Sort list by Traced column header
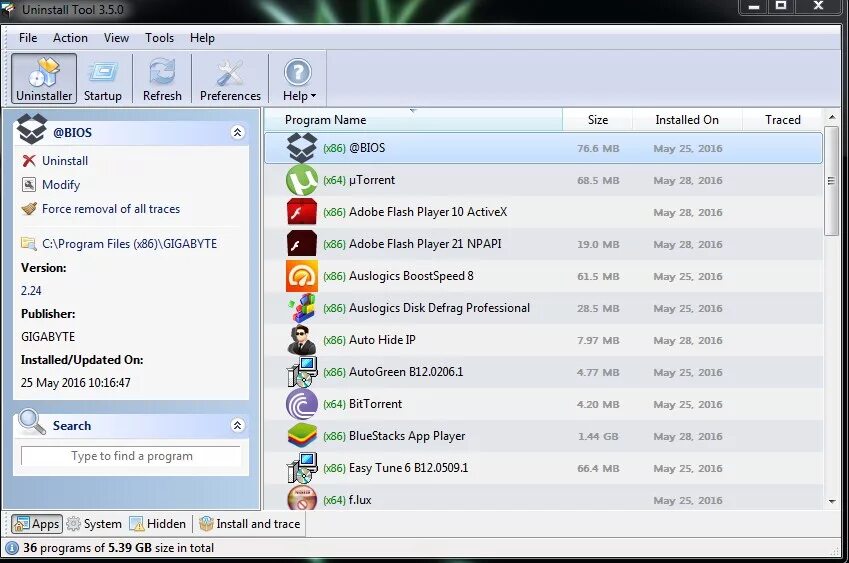The image size is (849, 563). (x=782, y=120)
